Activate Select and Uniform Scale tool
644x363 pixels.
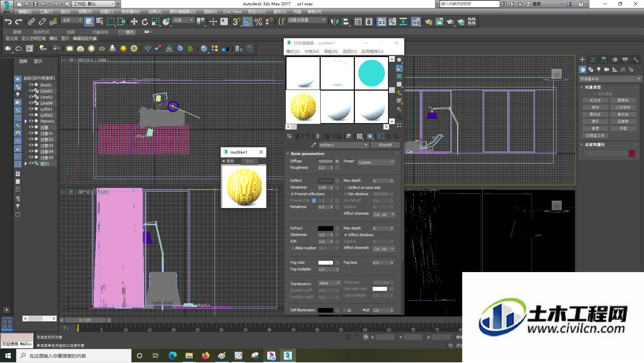(x=155, y=22)
